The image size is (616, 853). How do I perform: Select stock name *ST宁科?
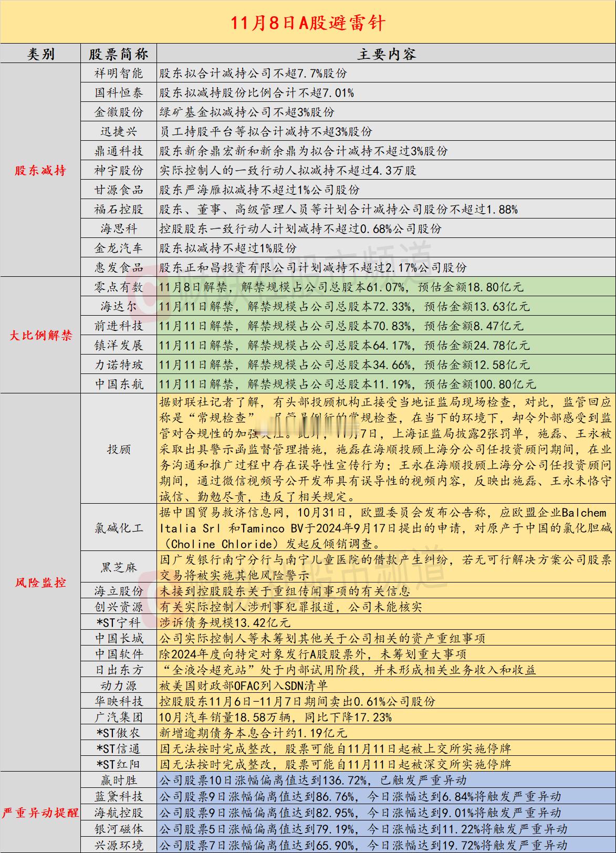tap(119, 622)
